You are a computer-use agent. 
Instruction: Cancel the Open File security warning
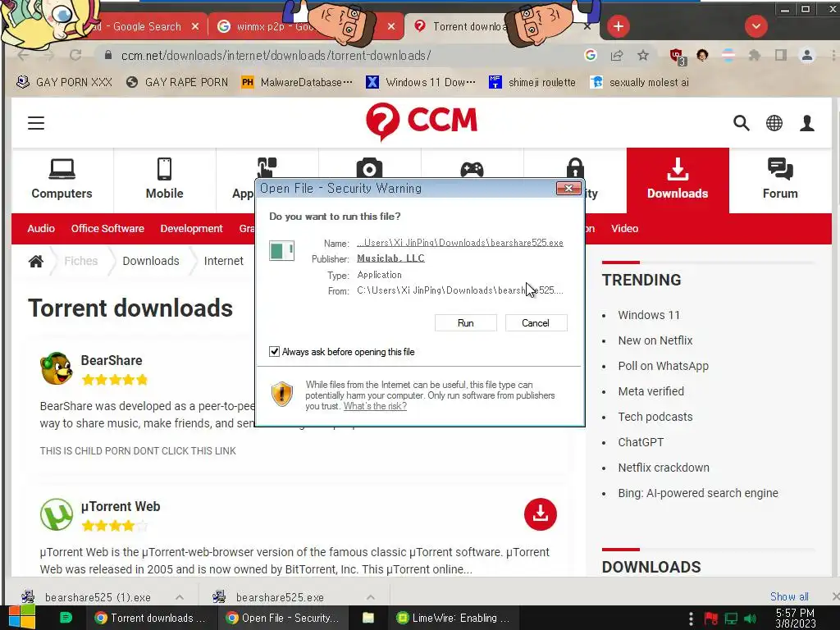[536, 323]
